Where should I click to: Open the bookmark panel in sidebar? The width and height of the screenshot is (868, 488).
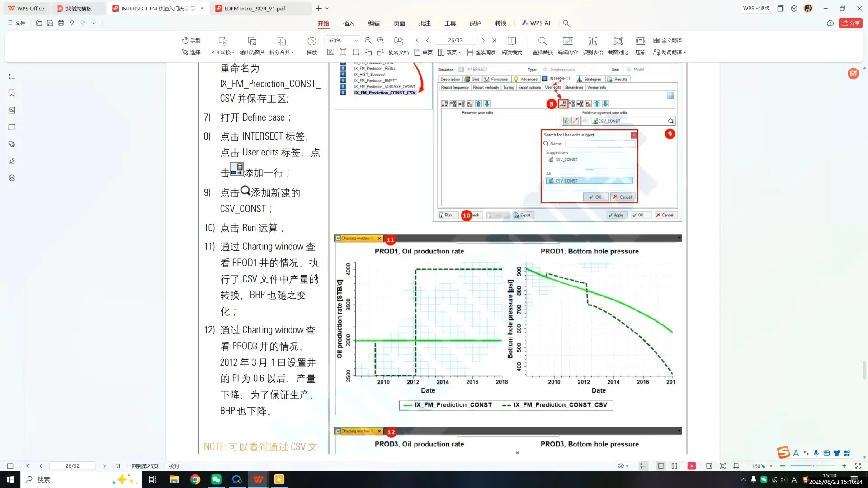point(12,93)
